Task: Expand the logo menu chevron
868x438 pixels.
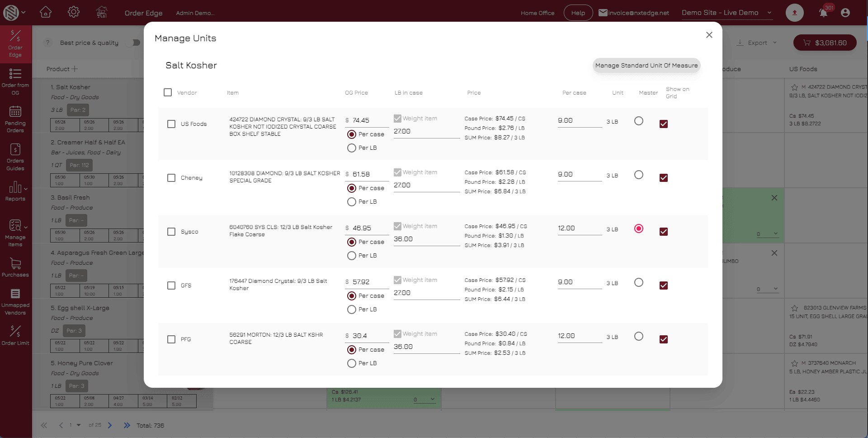Action: [24, 13]
